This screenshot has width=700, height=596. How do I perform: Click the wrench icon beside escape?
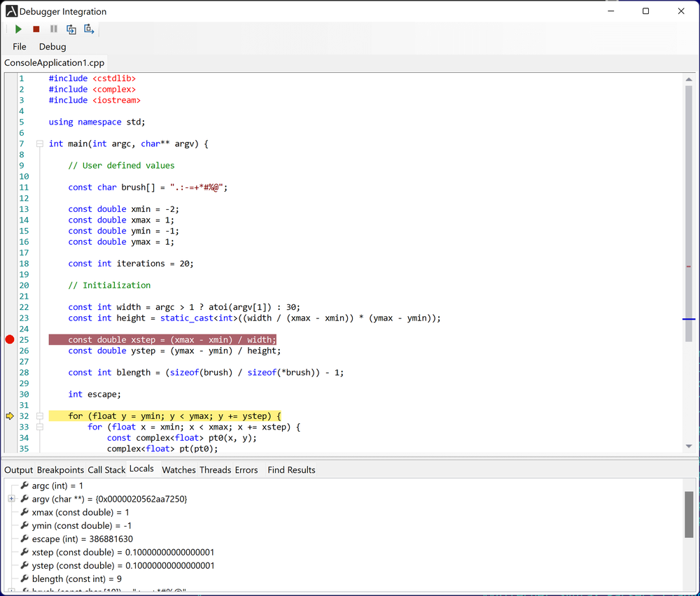pyautogui.click(x=24, y=539)
